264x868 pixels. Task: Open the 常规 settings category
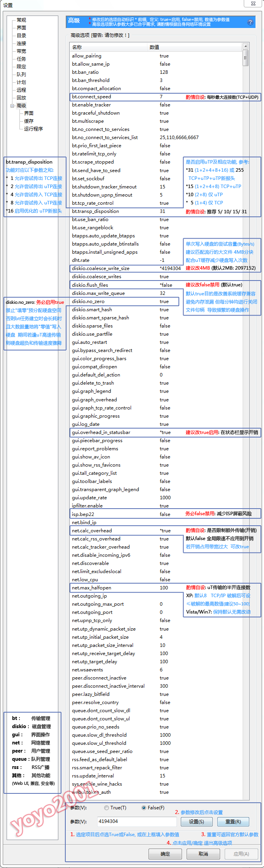click(x=21, y=20)
